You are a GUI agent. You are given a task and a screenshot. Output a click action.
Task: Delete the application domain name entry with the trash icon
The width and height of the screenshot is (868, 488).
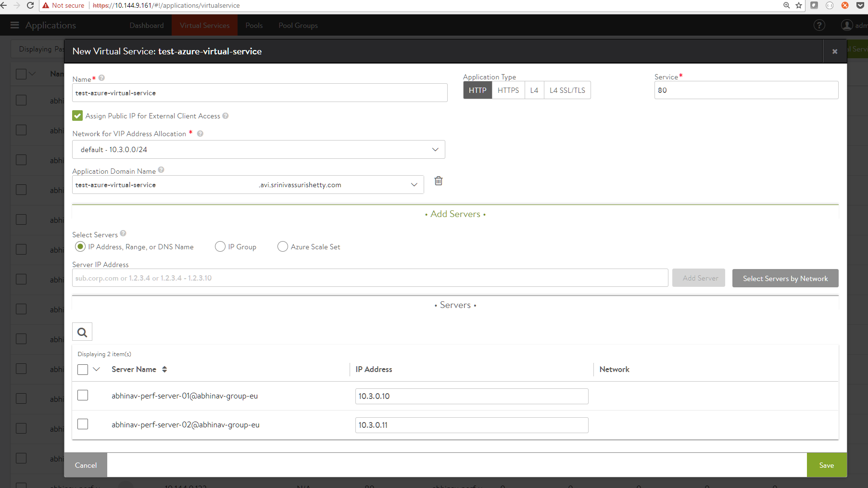pos(439,181)
